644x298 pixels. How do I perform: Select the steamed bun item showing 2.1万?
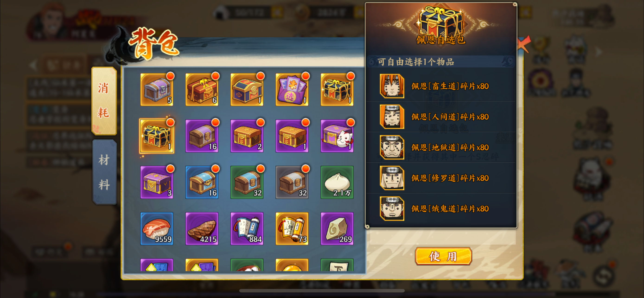(x=337, y=182)
